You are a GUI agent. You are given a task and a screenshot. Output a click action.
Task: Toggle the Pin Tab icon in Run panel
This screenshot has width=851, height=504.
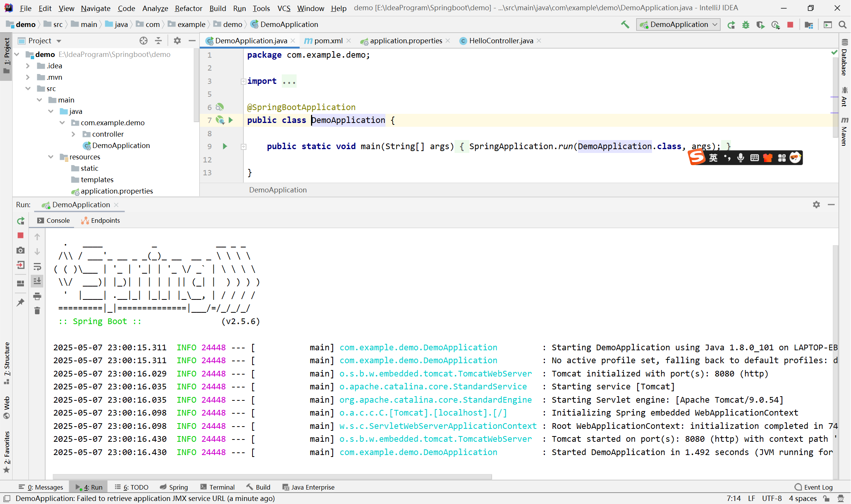pyautogui.click(x=21, y=302)
